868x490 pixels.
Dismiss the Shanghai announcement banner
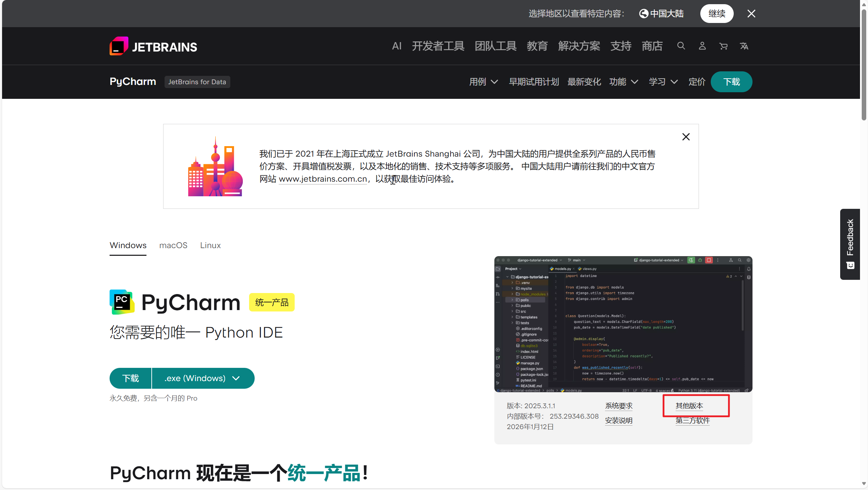(x=686, y=137)
